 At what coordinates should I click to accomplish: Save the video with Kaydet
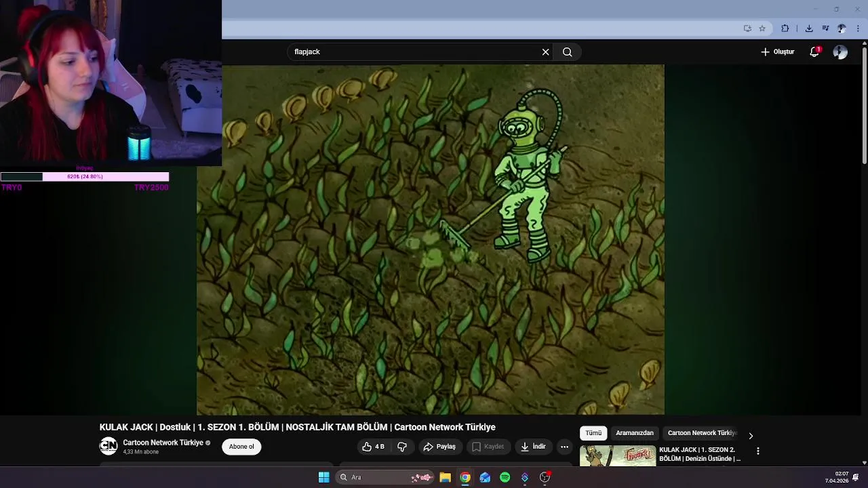[x=488, y=447]
